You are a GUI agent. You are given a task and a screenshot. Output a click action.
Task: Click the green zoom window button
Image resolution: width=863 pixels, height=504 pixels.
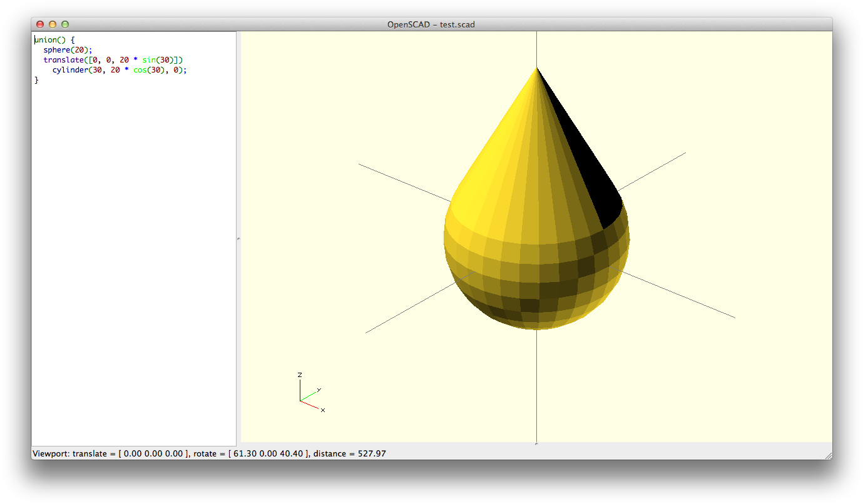pos(65,24)
